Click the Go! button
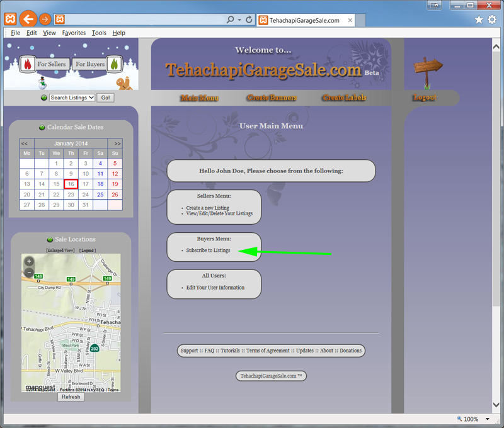Image resolution: width=504 pixels, height=428 pixels. click(105, 98)
